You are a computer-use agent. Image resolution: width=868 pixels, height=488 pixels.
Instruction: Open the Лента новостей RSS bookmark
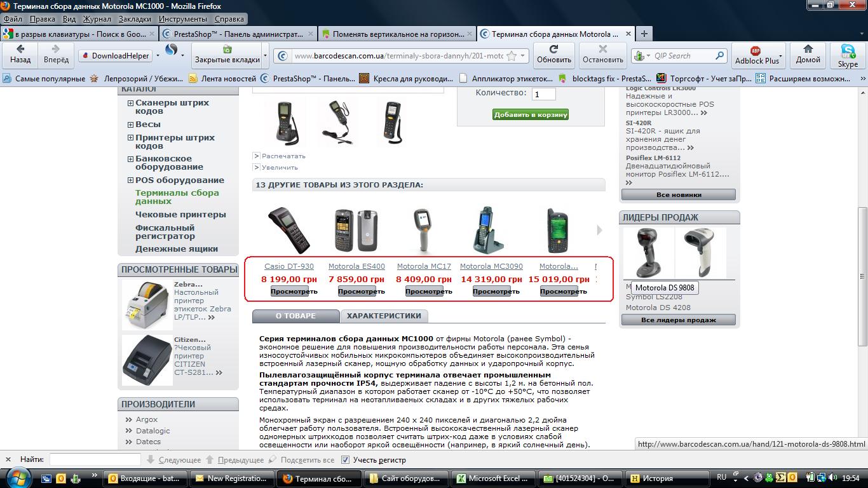tap(222, 78)
